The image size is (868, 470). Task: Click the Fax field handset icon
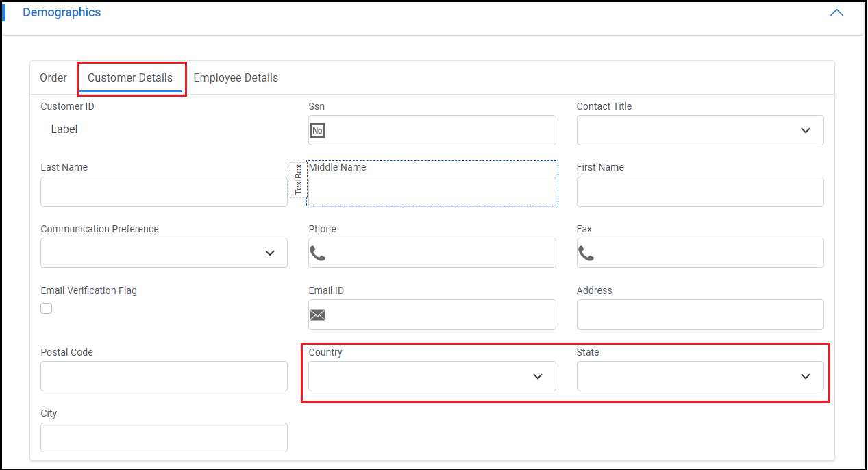coord(586,253)
